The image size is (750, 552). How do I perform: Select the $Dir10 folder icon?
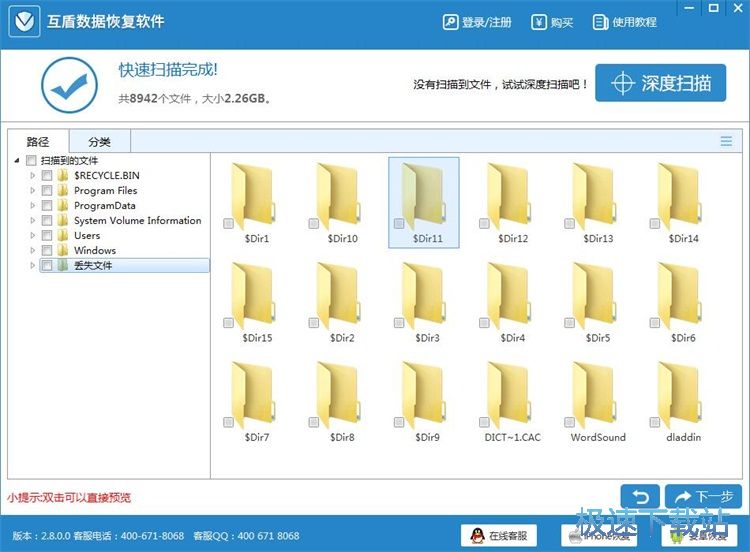pyautogui.click(x=338, y=196)
